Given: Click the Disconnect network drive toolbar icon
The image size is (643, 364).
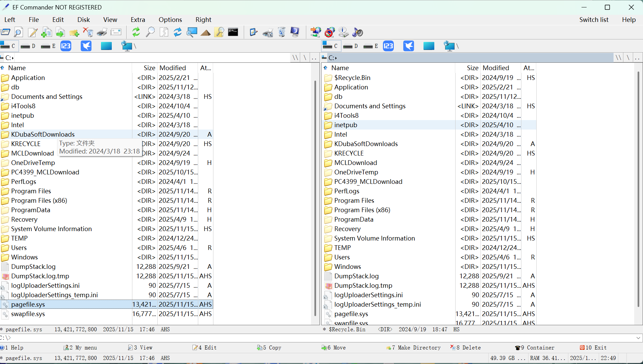Looking at the screenshot, I should (x=330, y=32).
